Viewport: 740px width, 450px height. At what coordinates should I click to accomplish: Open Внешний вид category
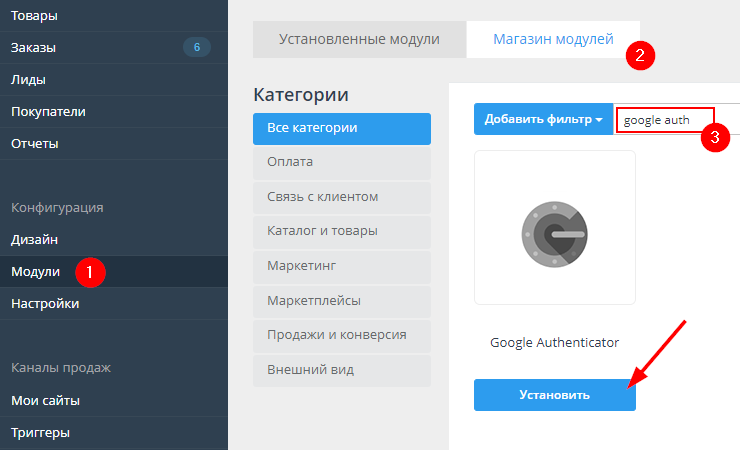pos(341,370)
